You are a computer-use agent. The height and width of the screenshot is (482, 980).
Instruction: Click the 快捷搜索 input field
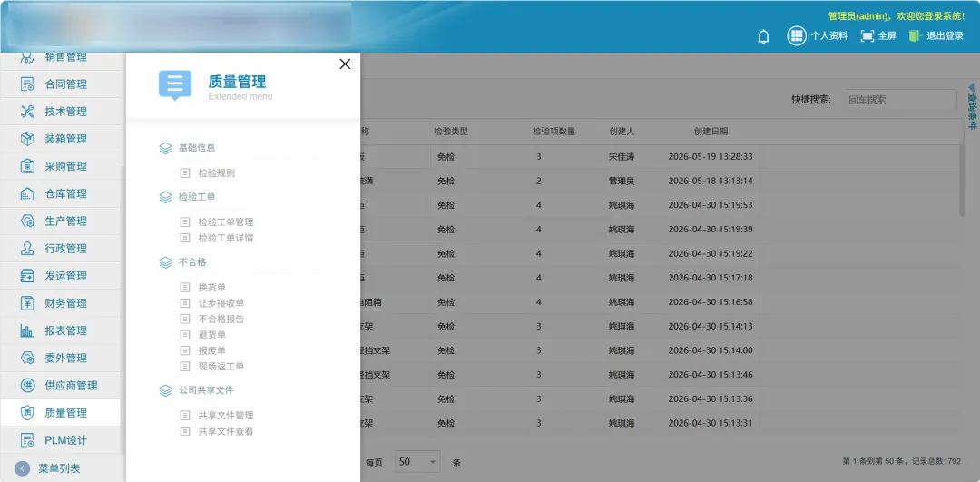pos(901,100)
